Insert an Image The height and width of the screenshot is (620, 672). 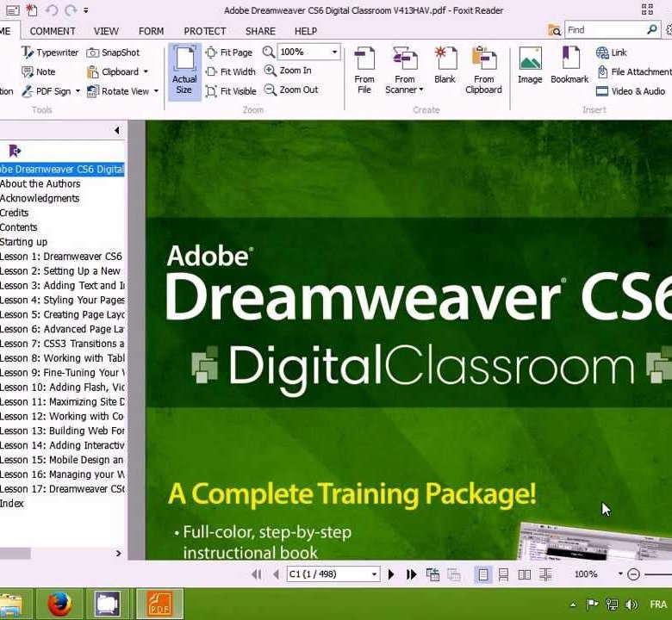coord(530,65)
